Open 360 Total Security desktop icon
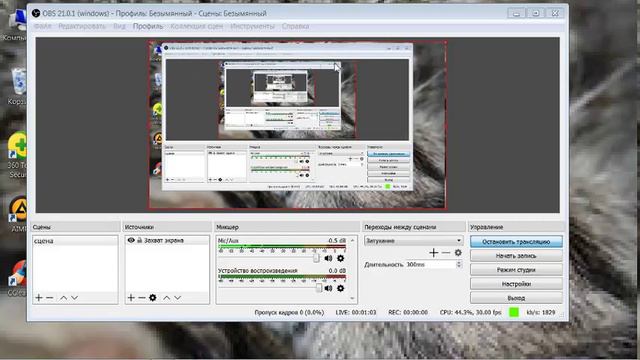Image resolution: width=640 pixels, height=360 pixels. 17,155
